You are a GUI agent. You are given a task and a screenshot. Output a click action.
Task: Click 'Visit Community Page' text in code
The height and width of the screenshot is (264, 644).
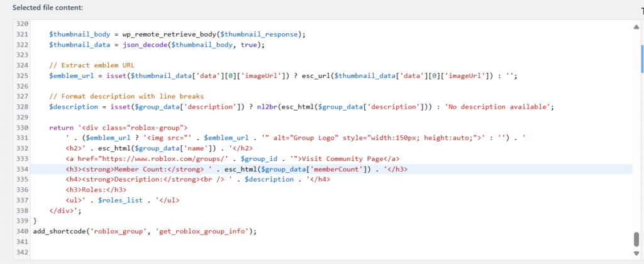tap(341, 159)
